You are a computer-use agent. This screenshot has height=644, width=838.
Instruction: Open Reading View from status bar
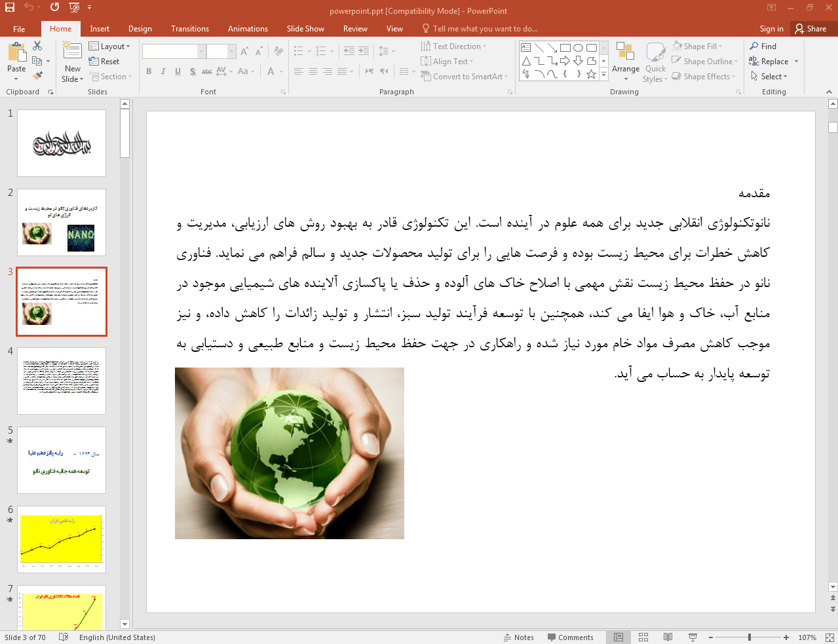coord(668,637)
